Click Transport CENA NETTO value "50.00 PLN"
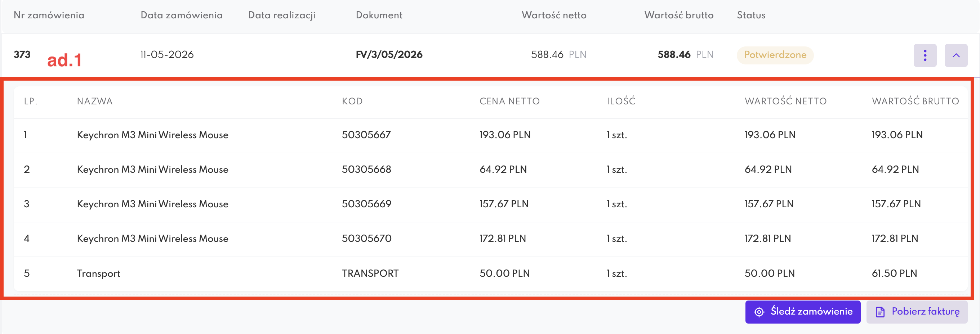This screenshot has width=980, height=334. [504, 274]
